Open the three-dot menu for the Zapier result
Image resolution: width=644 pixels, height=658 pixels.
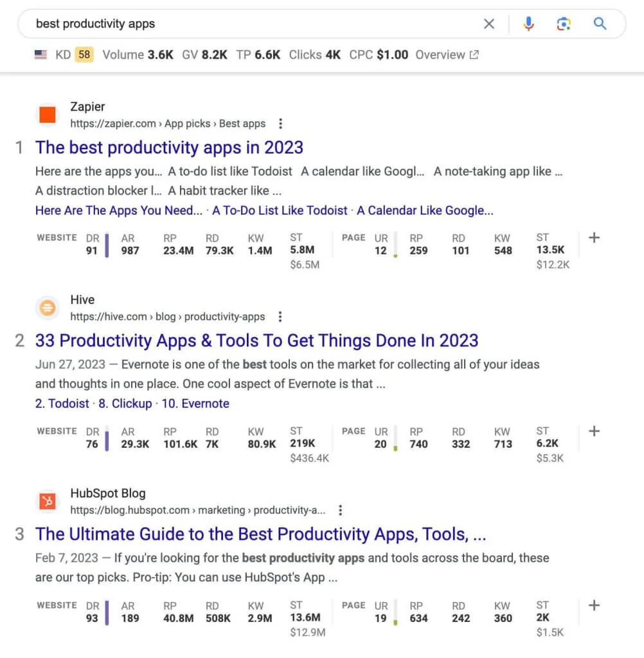point(280,124)
